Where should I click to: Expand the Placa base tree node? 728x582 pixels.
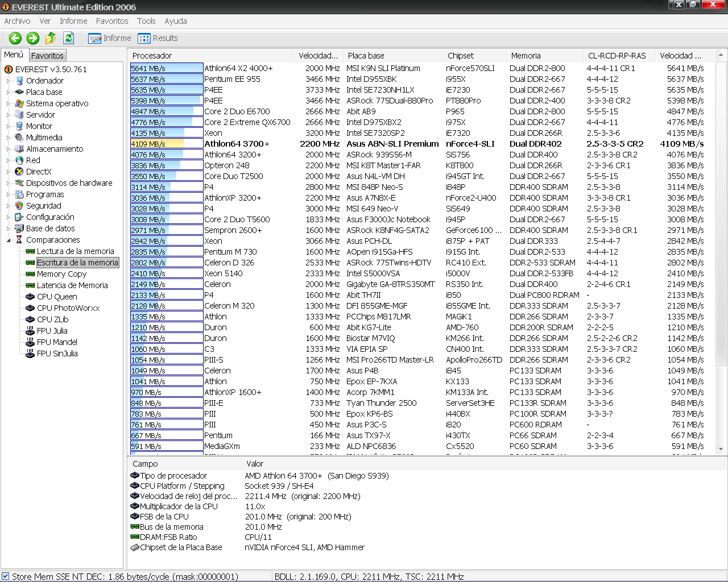coord(9,92)
